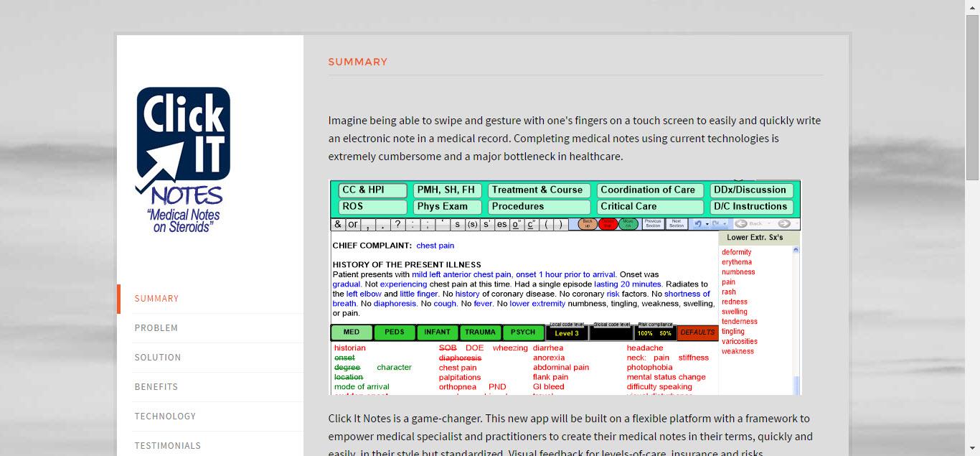Select the Procedures tab
This screenshot has height=456, width=980.
pyautogui.click(x=539, y=207)
